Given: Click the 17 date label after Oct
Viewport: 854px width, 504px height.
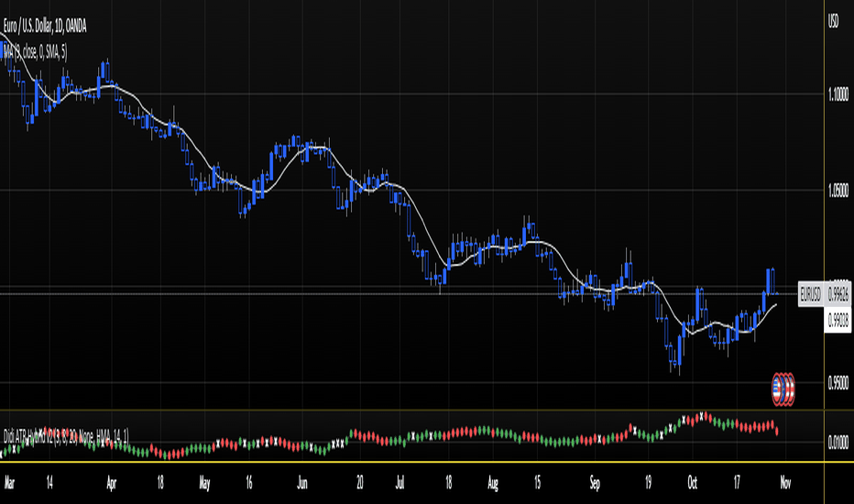Looking at the screenshot, I should (737, 483).
